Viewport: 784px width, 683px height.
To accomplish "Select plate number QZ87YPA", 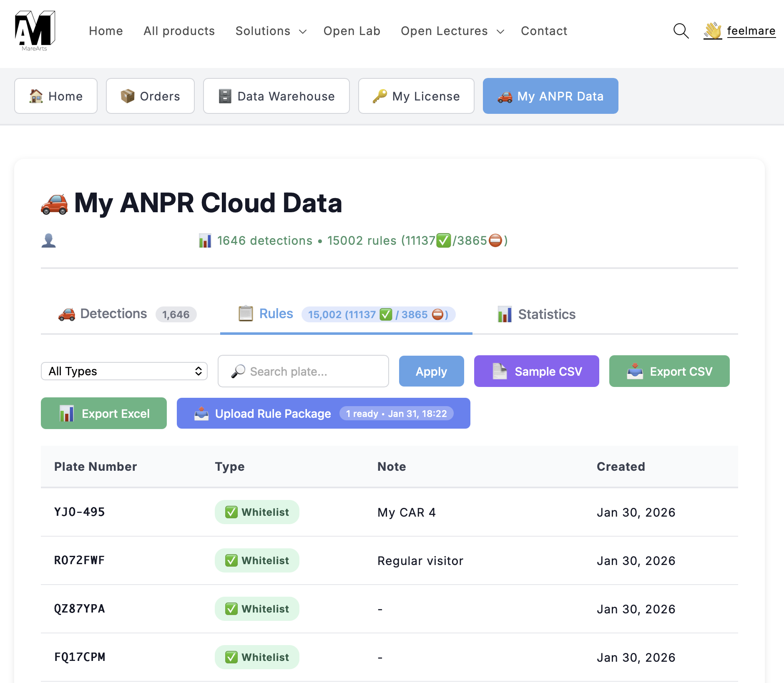I will click(x=80, y=609).
